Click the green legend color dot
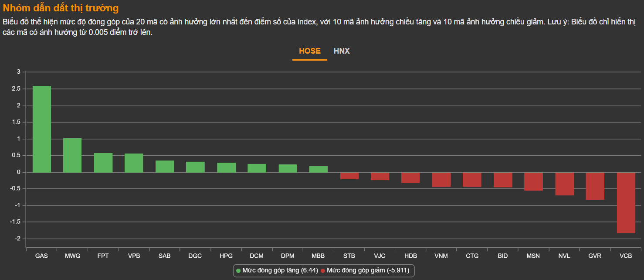The height and width of the screenshot is (280, 644). pos(238,271)
